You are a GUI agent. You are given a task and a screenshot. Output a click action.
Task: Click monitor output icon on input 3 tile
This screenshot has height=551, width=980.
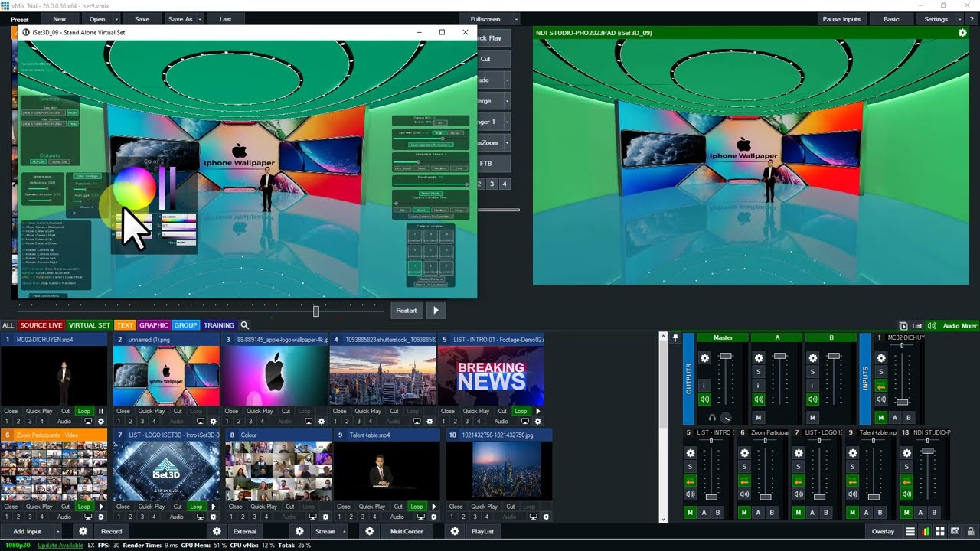click(309, 422)
